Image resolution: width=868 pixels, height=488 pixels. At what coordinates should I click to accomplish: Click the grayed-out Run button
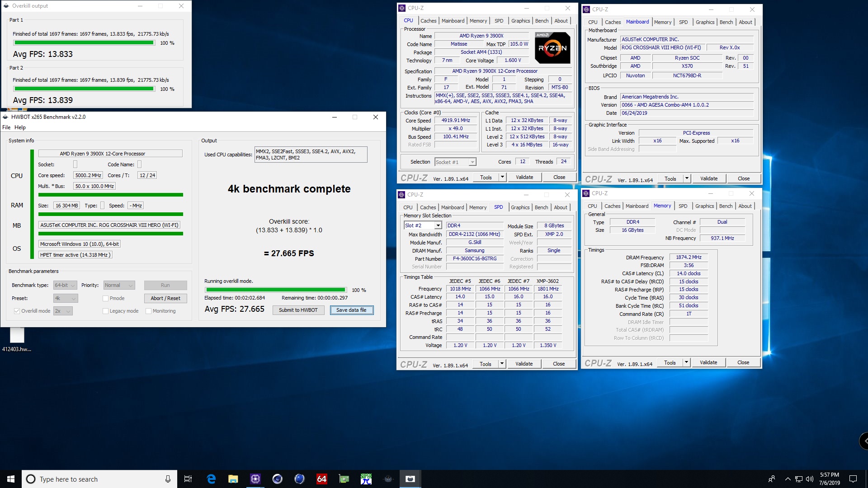point(165,285)
